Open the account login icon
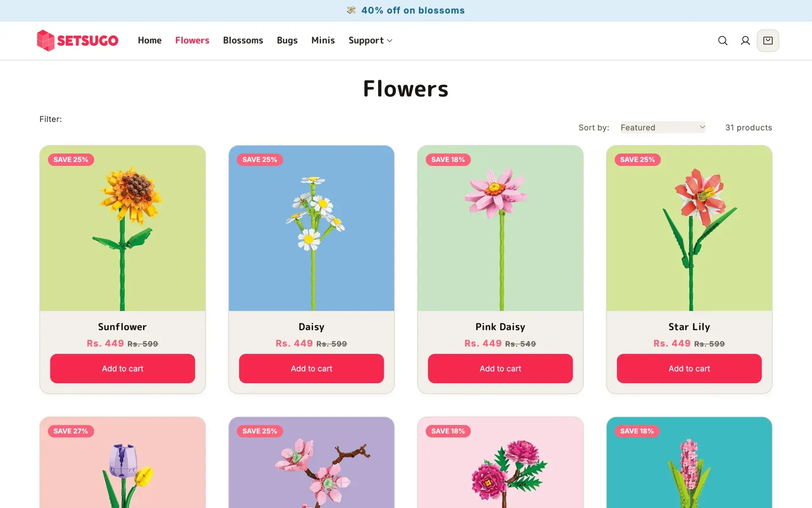Screen dimensions: 812x508 coord(745,41)
